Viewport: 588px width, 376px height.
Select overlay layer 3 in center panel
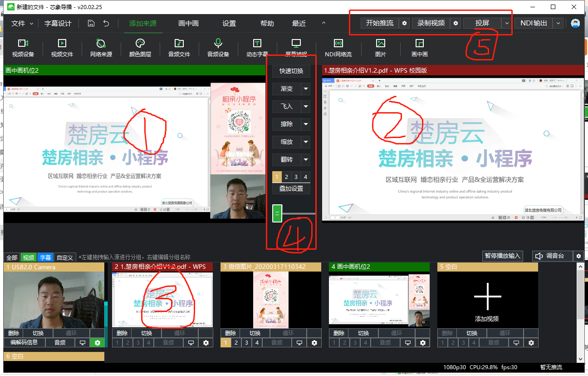point(296,177)
